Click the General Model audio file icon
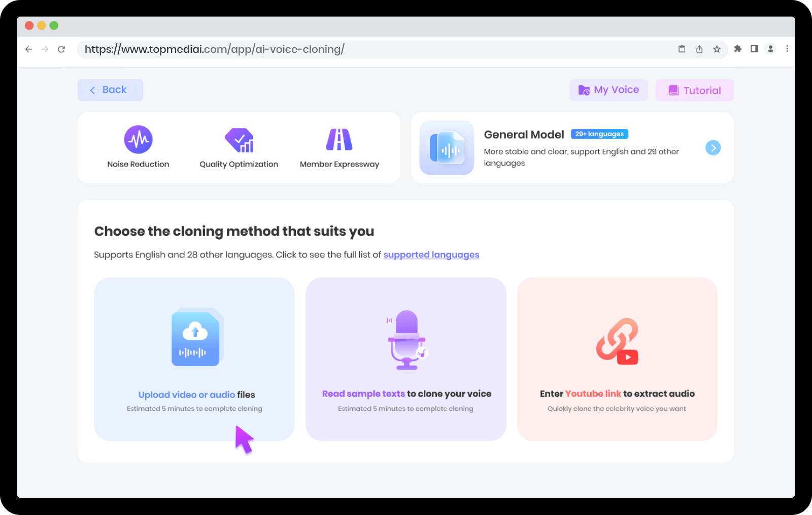812x515 pixels. point(447,148)
